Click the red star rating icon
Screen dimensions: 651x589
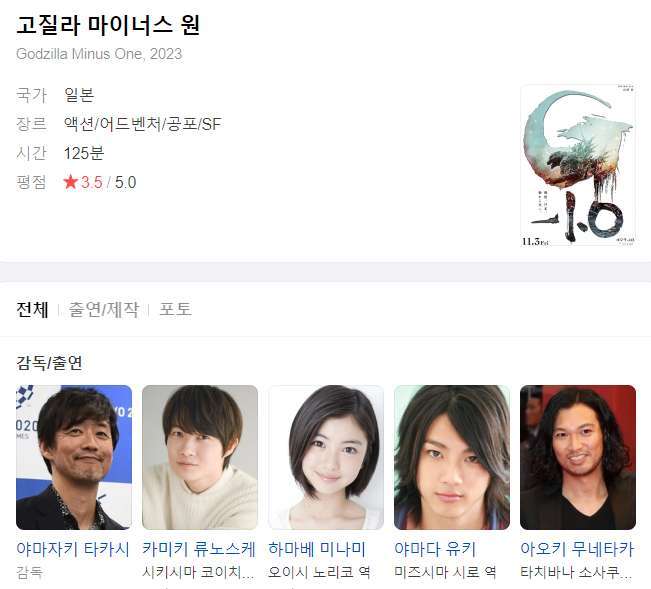click(x=71, y=182)
